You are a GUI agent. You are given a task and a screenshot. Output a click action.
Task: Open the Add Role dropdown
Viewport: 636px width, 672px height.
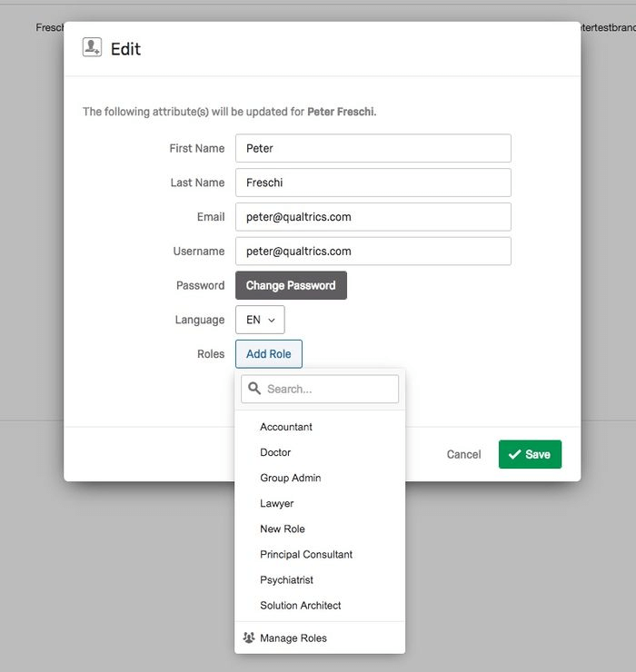pyautogui.click(x=268, y=354)
